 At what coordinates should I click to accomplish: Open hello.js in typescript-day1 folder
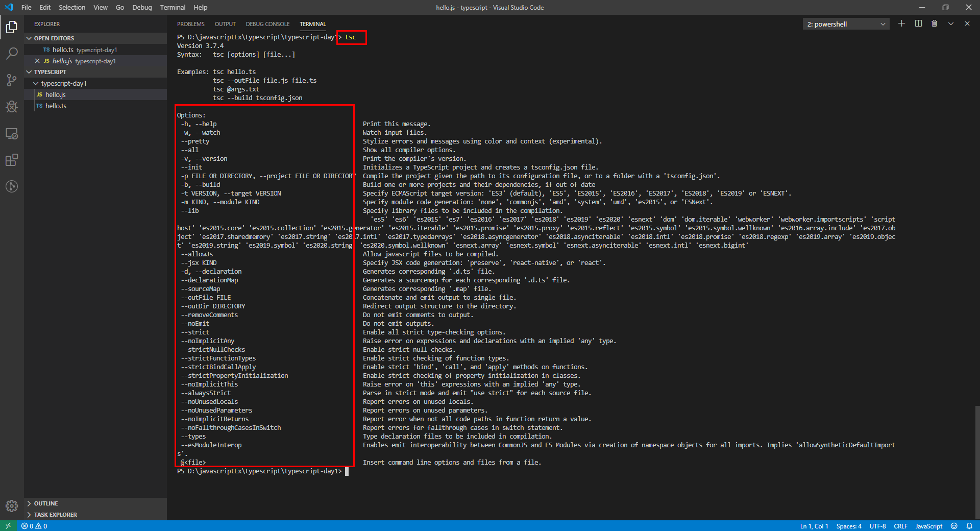(95, 94)
